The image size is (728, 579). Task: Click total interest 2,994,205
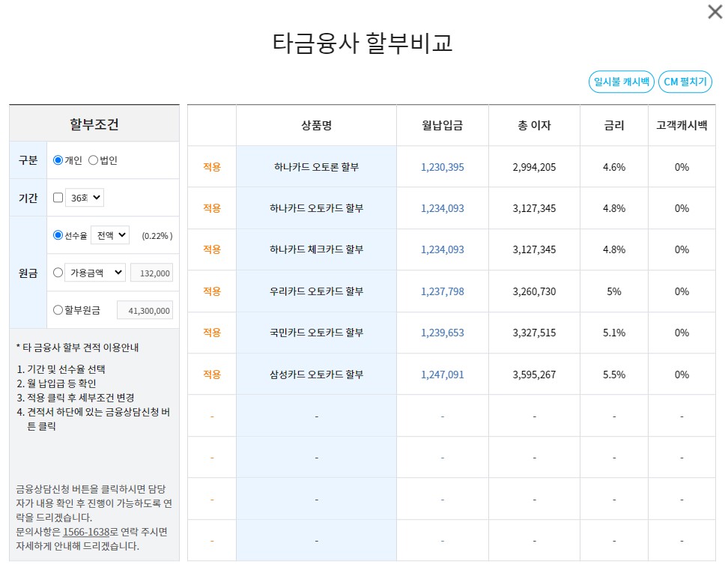(535, 167)
